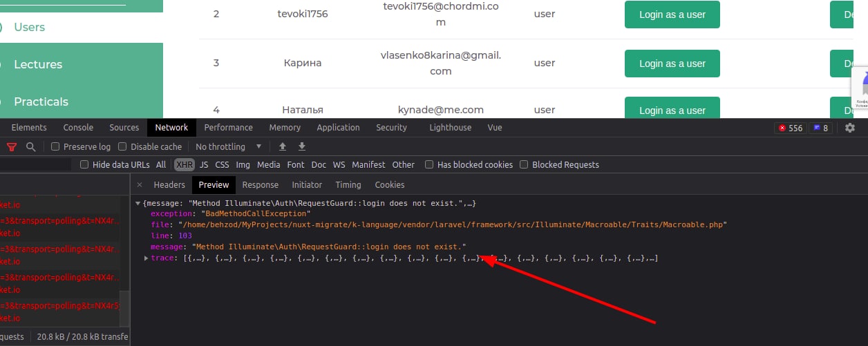Select the Font request type filter
This screenshot has height=346, width=868.
pyautogui.click(x=296, y=164)
